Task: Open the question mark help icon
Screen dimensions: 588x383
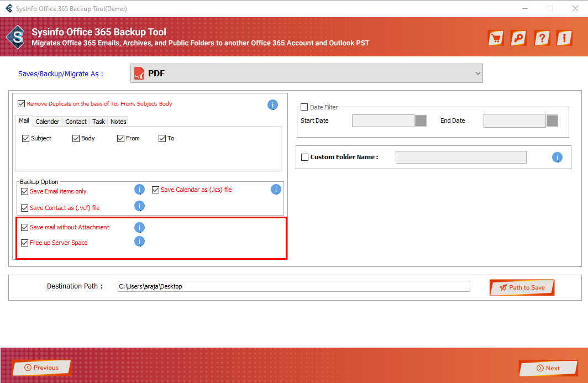Action: (x=542, y=38)
